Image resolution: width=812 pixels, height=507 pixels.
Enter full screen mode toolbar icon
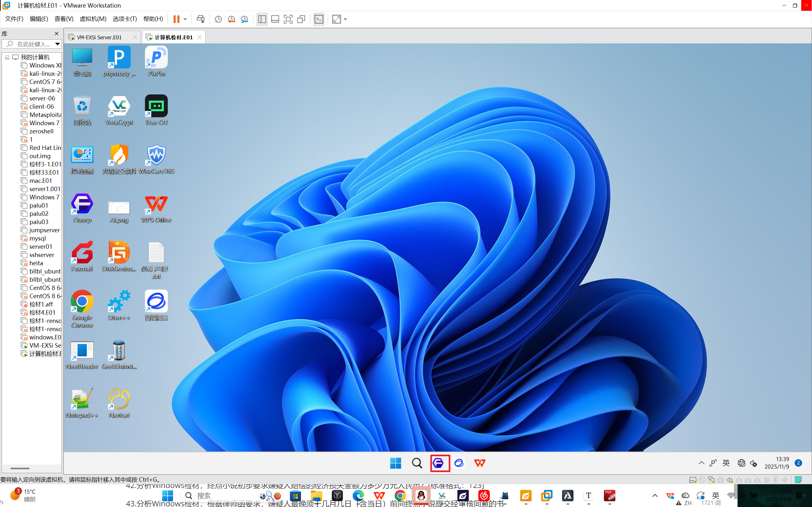tap(288, 19)
